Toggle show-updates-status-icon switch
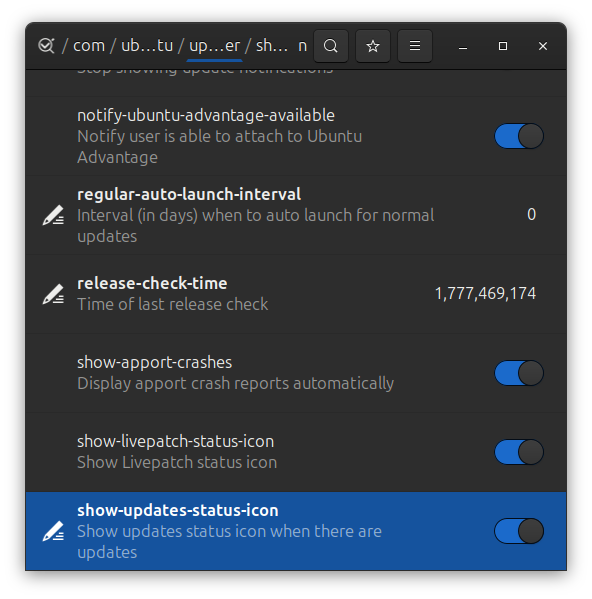The image size is (592, 599). [519, 531]
